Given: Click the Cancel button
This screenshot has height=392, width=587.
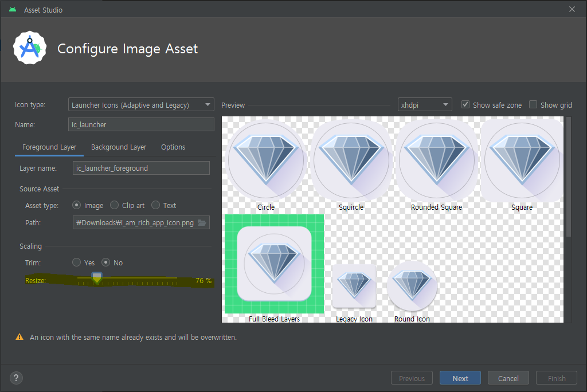Looking at the screenshot, I should (x=508, y=378).
